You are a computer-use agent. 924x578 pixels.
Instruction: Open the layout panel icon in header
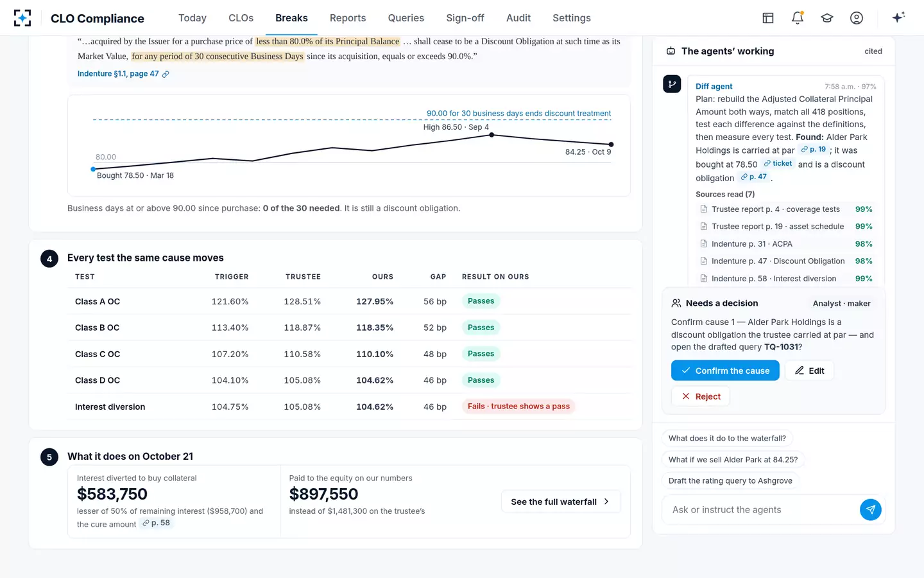pyautogui.click(x=768, y=18)
